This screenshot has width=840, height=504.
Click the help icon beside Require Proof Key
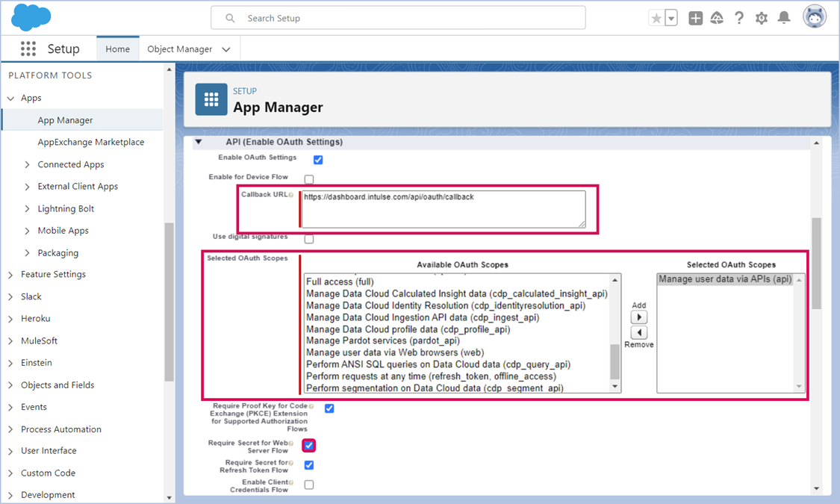pyautogui.click(x=311, y=406)
